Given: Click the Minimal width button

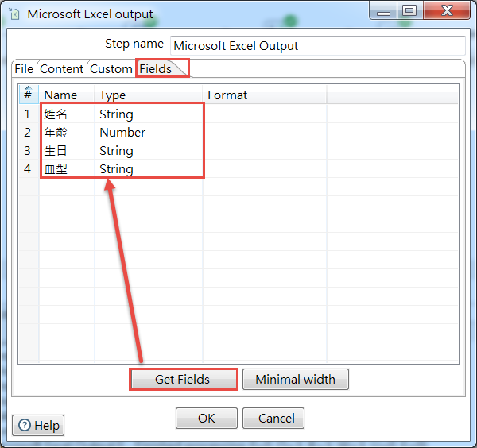Looking at the screenshot, I should click(x=296, y=380).
